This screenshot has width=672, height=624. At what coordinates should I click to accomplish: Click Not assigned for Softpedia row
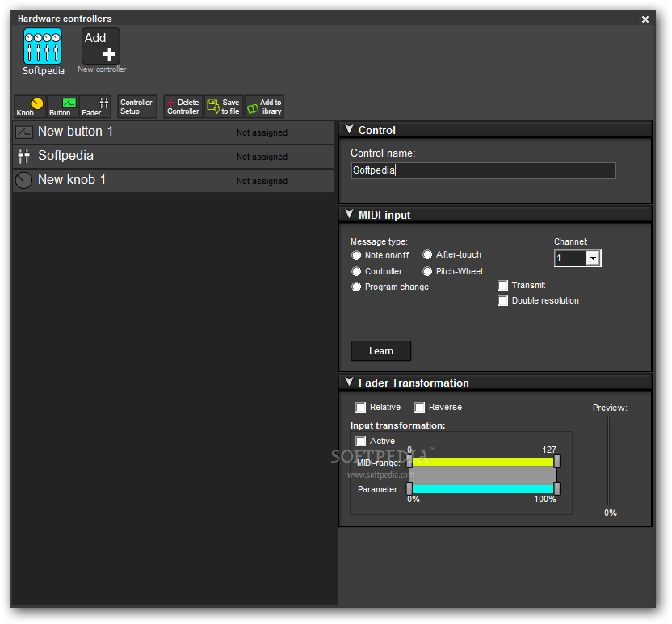pos(262,157)
